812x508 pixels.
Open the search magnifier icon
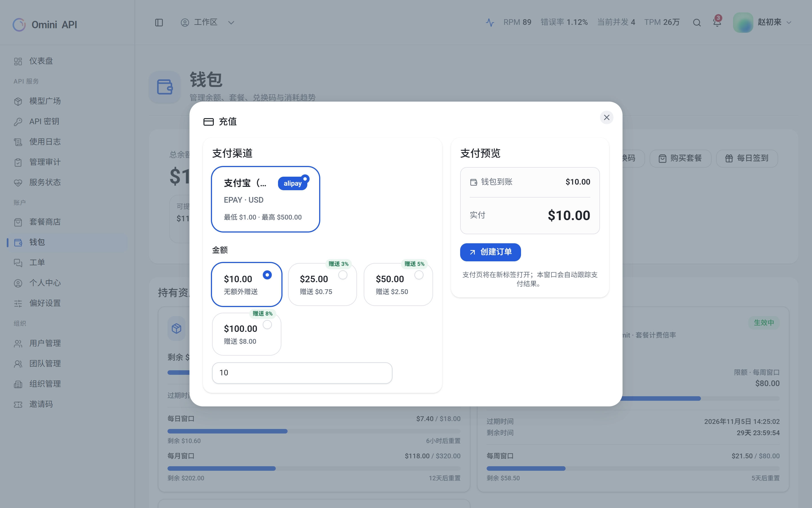coord(697,23)
